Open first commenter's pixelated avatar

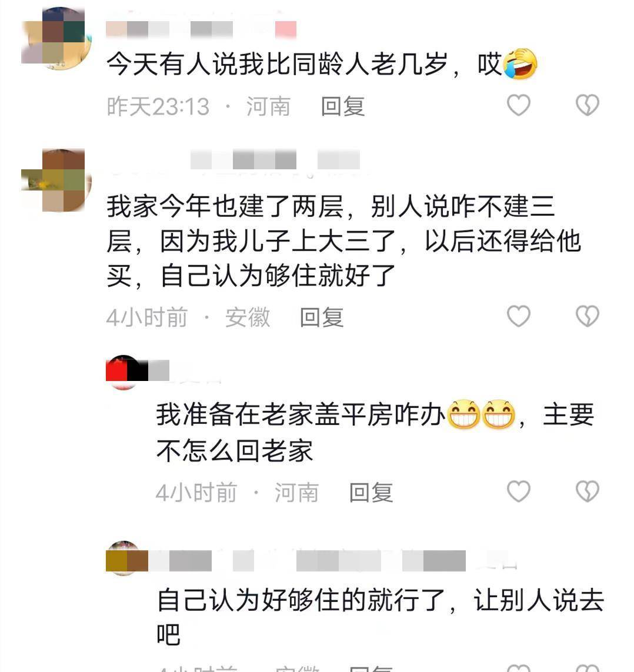[x=56, y=39]
